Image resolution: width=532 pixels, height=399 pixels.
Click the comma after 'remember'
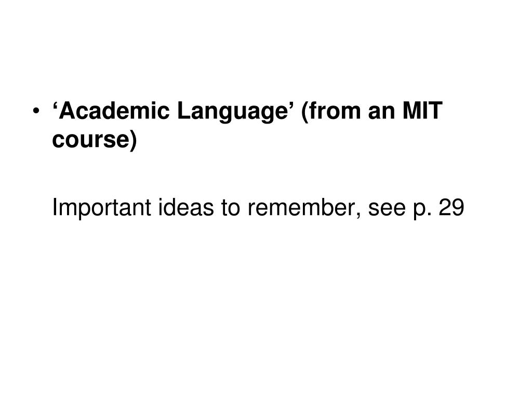click(x=358, y=217)
